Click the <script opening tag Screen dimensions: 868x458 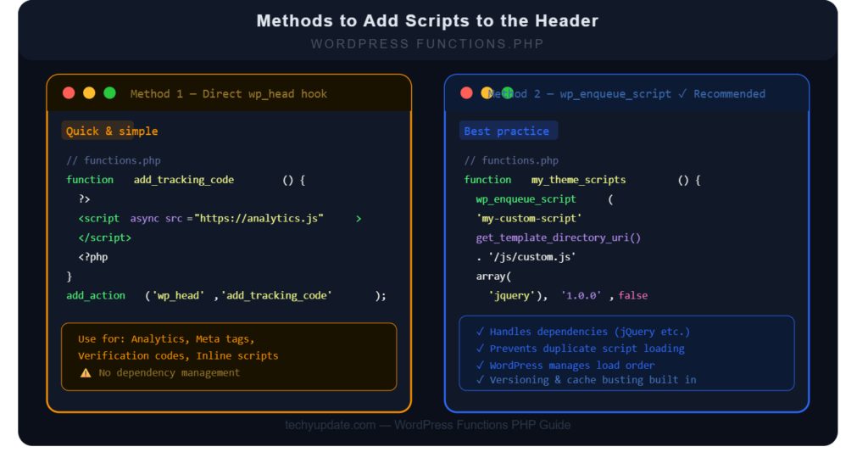(98, 219)
